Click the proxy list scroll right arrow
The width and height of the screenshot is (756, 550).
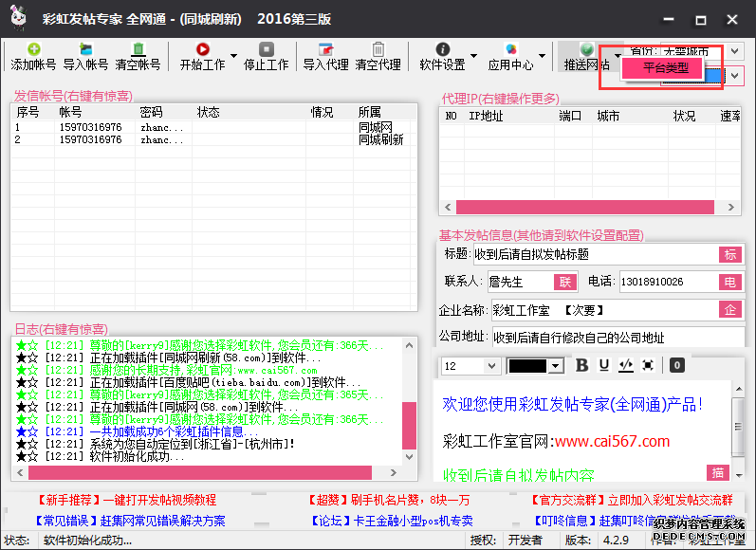(731, 208)
